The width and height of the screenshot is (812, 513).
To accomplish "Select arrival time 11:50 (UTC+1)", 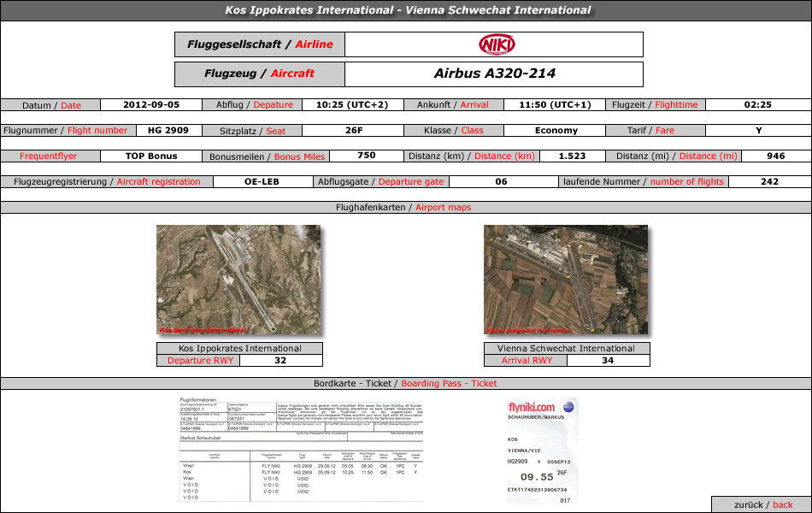I will pos(555,104).
